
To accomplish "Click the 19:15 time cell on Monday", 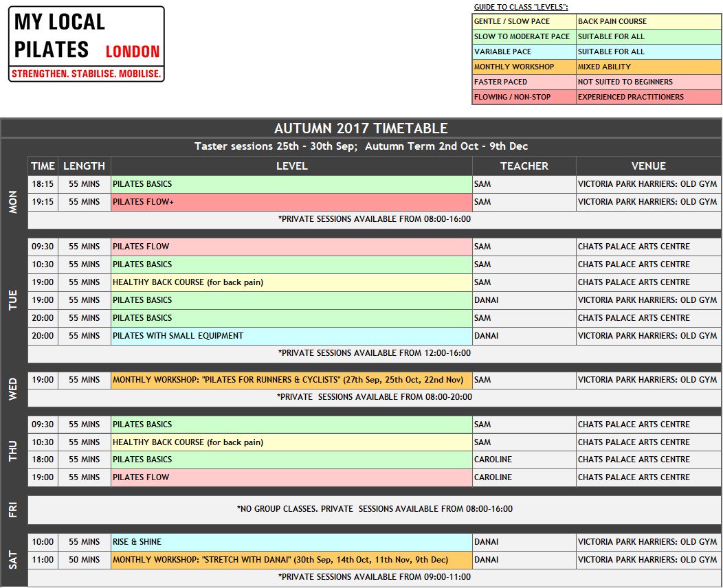I will [43, 203].
